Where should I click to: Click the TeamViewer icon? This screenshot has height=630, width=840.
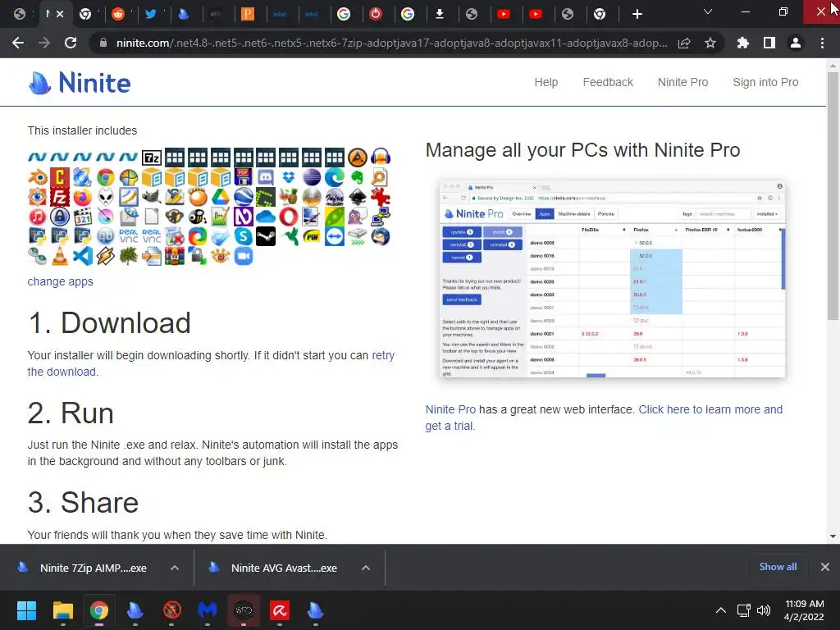[x=335, y=236]
